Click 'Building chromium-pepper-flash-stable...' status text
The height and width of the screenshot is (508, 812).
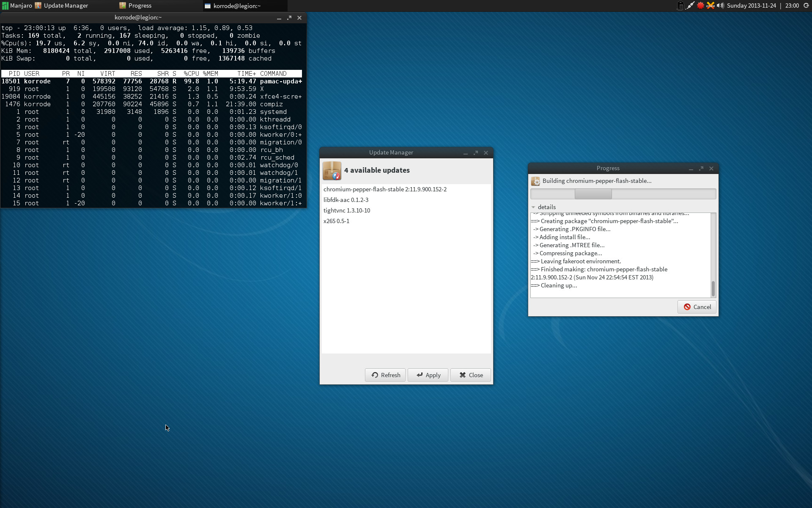point(597,181)
